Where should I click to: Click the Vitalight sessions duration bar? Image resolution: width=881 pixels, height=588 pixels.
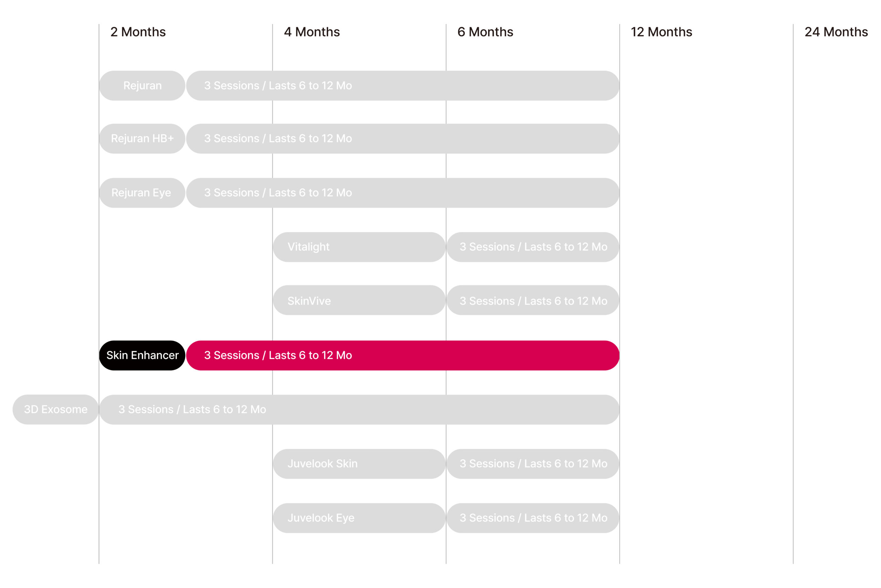pos(533,247)
